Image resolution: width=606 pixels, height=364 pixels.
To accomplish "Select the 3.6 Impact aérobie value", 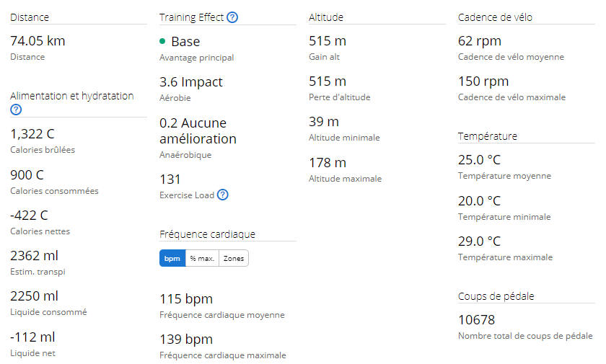I will (191, 82).
